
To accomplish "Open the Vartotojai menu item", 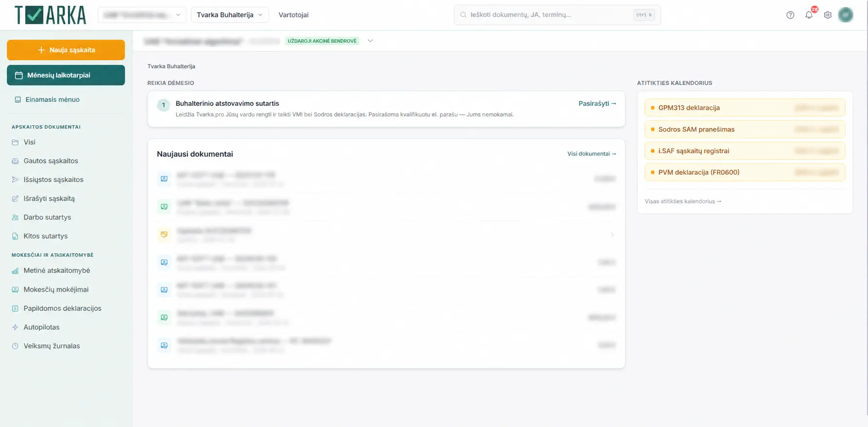I will [x=293, y=15].
